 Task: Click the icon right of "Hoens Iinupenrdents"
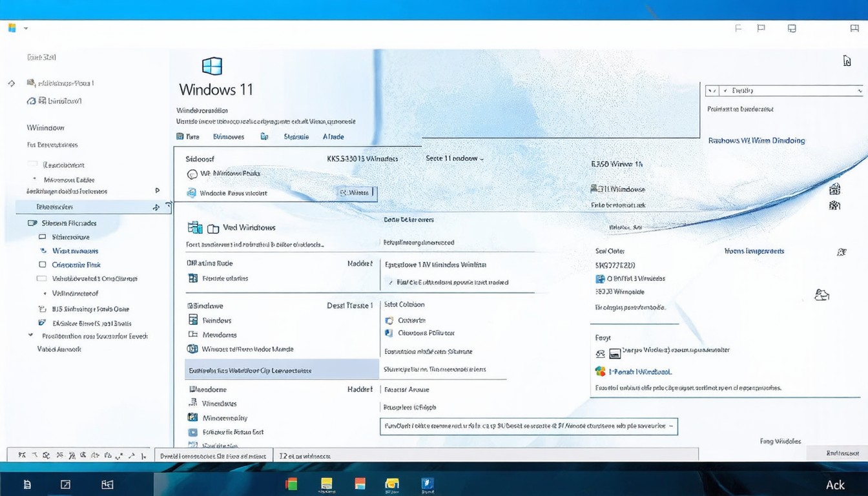pos(842,252)
